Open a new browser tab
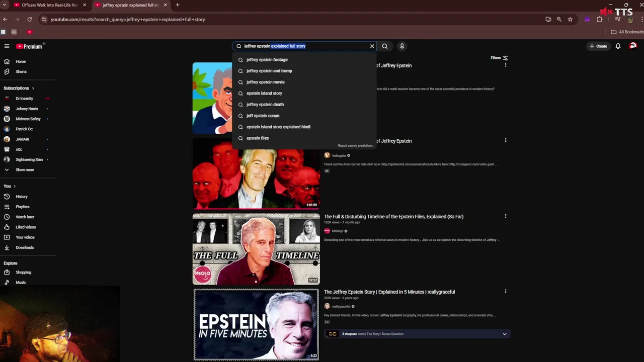Screen dimensions: 644x362 tap(178, 5)
